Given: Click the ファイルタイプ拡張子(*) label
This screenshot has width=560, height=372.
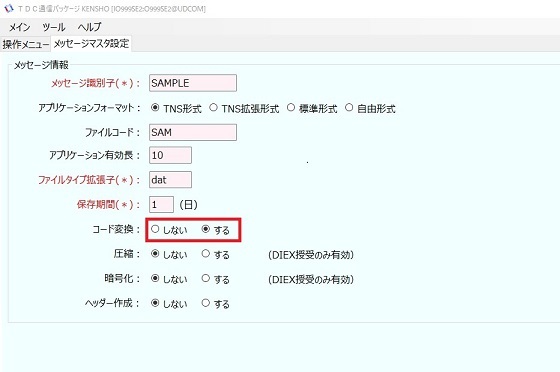Looking at the screenshot, I should tap(89, 180).
